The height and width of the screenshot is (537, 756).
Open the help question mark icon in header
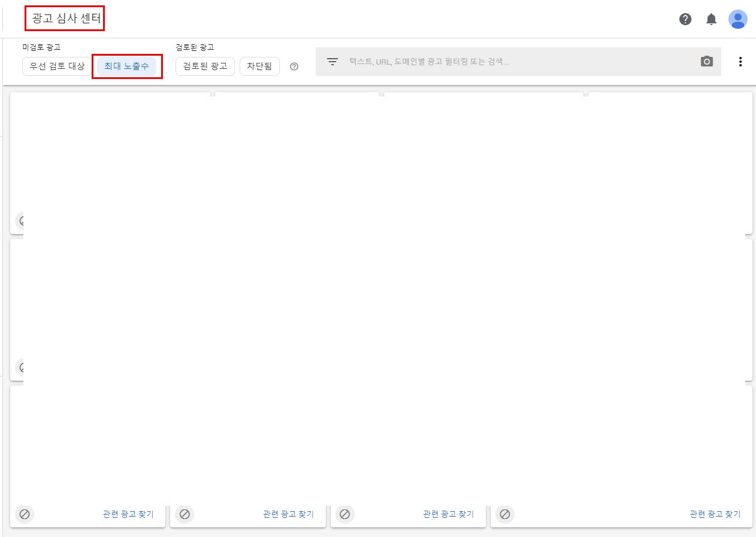pos(685,19)
